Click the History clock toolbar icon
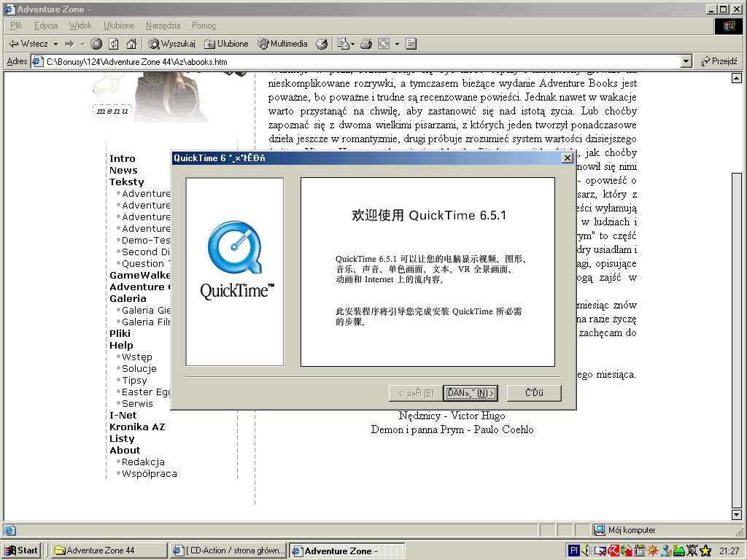747x560 pixels. coord(322,44)
